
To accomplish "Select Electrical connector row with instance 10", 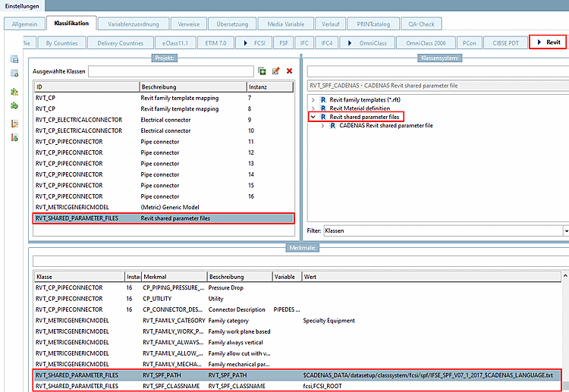I will click(x=164, y=130).
